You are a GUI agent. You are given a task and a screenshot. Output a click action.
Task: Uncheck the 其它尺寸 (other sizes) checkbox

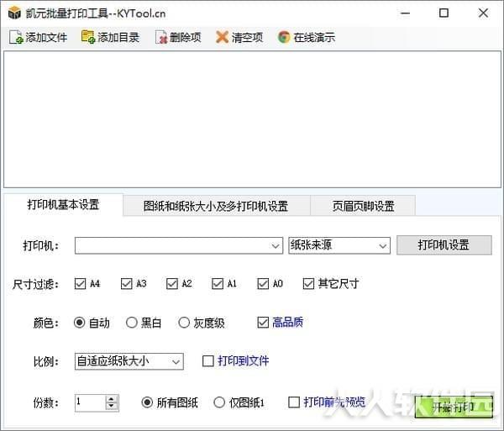click(308, 284)
